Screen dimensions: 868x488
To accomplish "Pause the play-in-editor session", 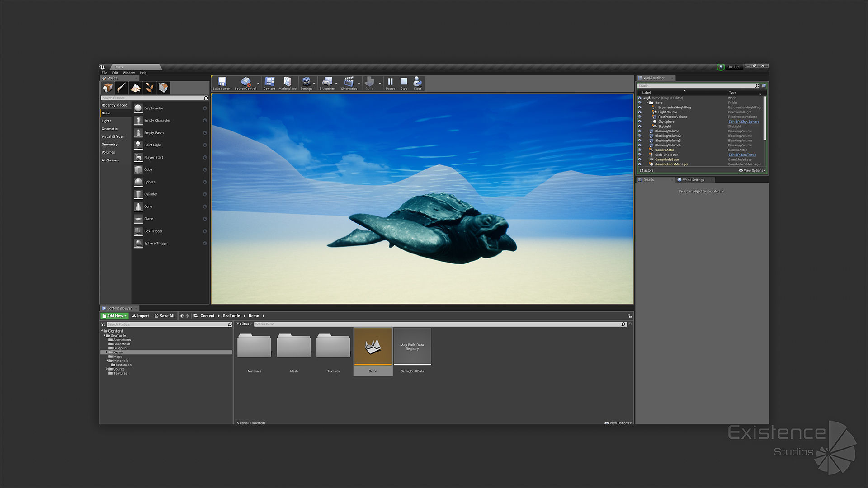I will coord(390,83).
